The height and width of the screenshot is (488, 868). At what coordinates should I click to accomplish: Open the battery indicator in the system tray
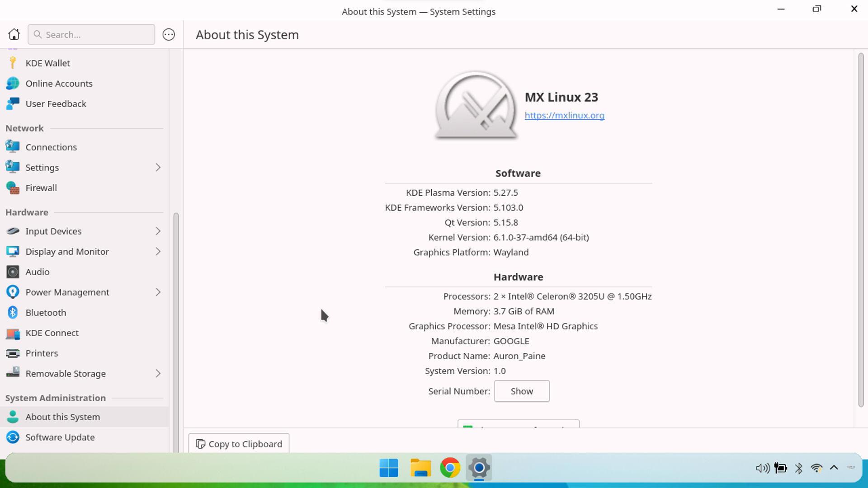tap(781, 468)
